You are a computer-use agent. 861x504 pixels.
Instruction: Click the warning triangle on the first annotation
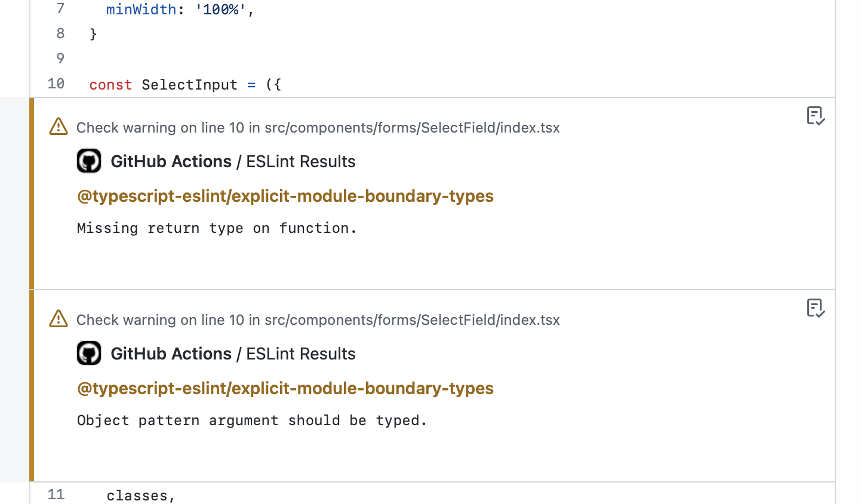tap(58, 127)
